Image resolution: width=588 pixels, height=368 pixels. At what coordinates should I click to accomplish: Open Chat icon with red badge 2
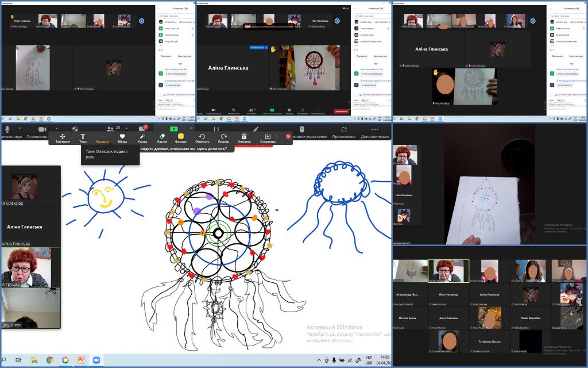[142, 128]
